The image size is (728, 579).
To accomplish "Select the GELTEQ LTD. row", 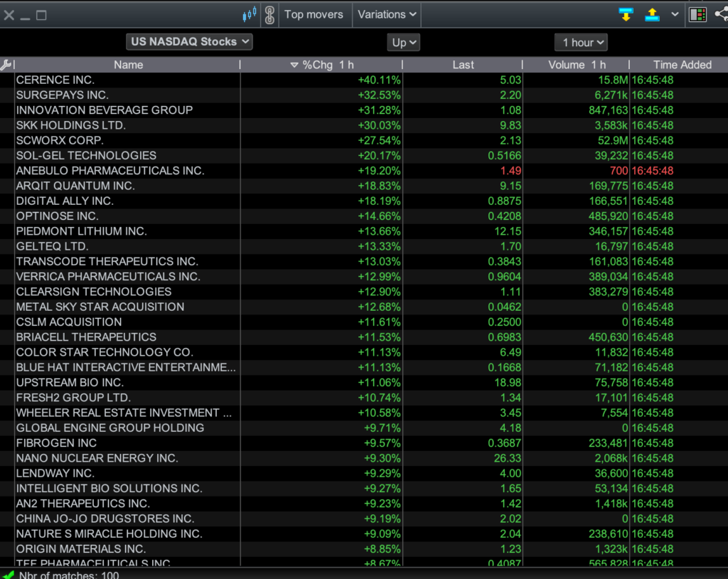I will [364, 246].
